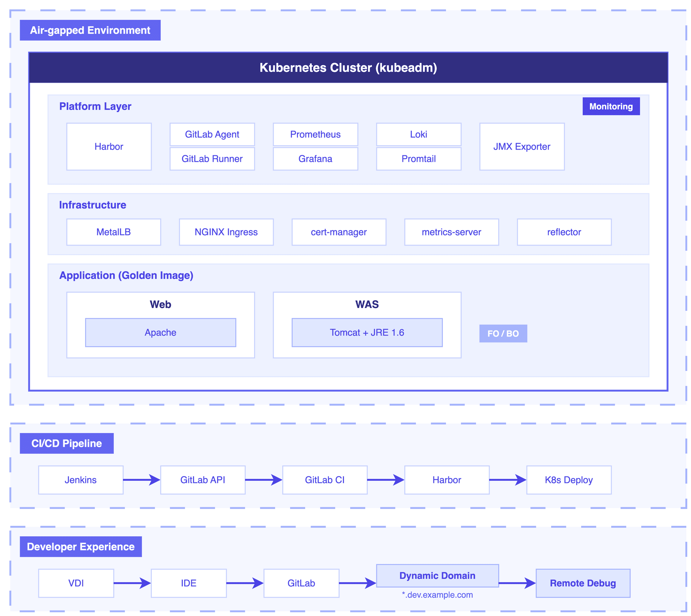The height and width of the screenshot is (616, 691).
Task: Select the Harbor platform component
Action: tap(109, 146)
